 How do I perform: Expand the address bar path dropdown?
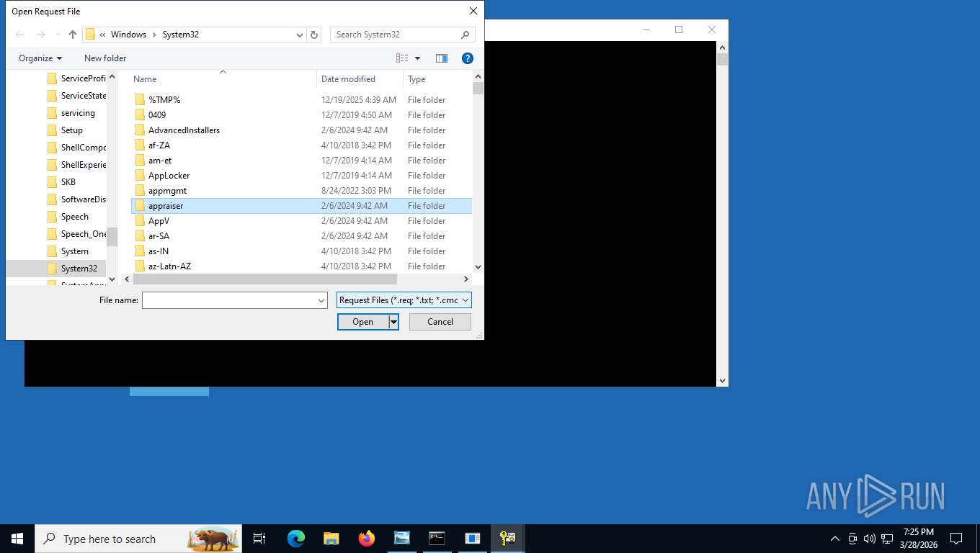point(300,35)
